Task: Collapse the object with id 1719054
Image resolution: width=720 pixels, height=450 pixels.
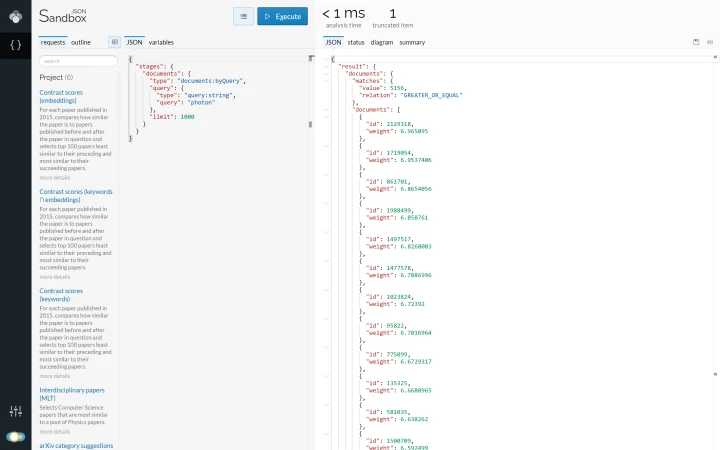Action: [x=326, y=146]
